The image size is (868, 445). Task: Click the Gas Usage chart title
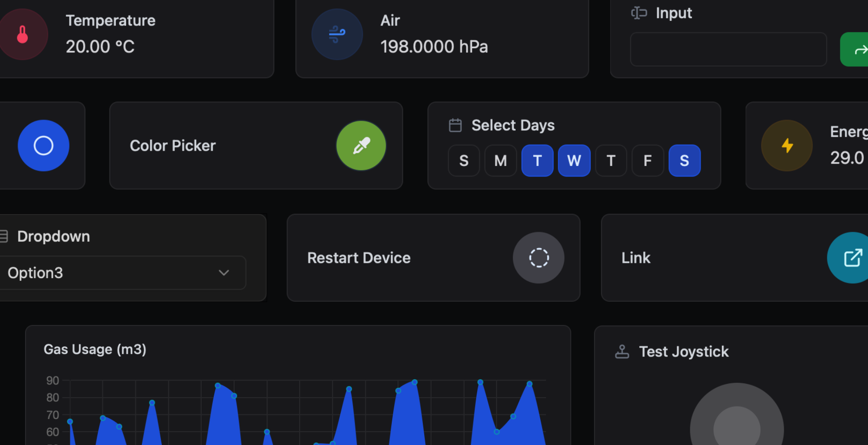(95, 350)
